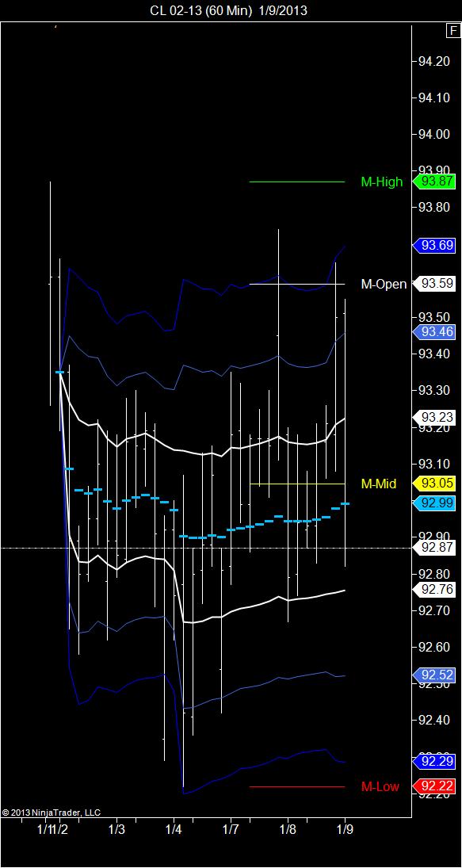Click the 92.80 price axis label
This screenshot has width=462, height=868.
433,573
